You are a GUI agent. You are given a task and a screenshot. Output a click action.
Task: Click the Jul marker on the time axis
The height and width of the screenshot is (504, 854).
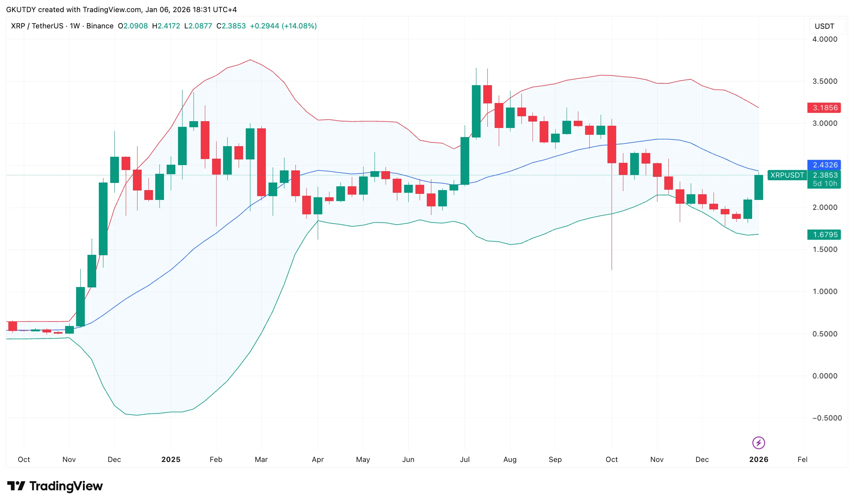coord(465,459)
